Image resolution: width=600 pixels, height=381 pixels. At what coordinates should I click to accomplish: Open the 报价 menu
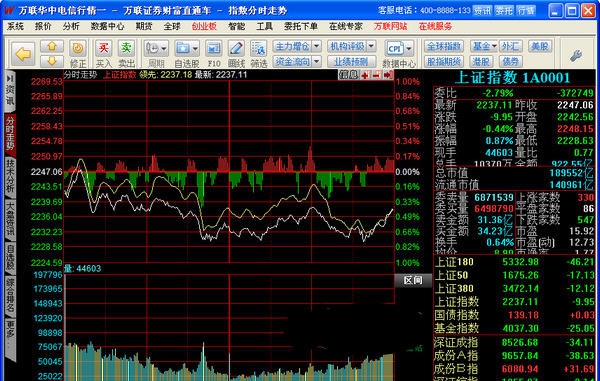[43, 26]
